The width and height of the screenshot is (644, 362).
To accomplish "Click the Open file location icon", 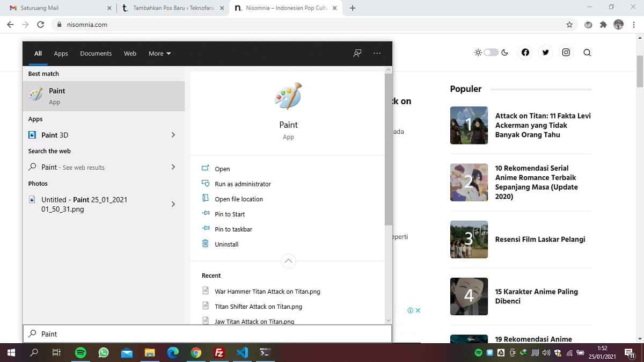I will click(205, 199).
